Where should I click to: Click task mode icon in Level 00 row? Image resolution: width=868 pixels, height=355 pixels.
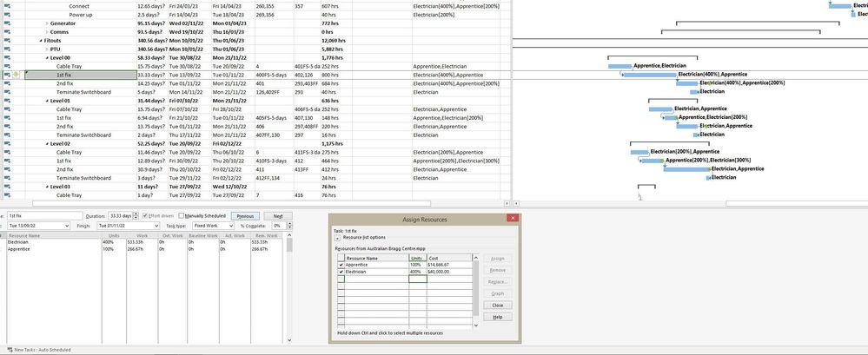[x=7, y=58]
